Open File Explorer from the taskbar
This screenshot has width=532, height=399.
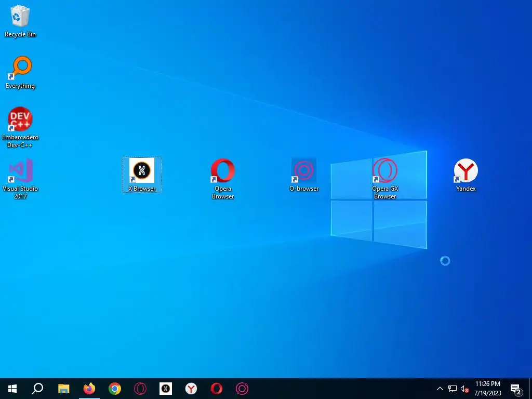63,389
